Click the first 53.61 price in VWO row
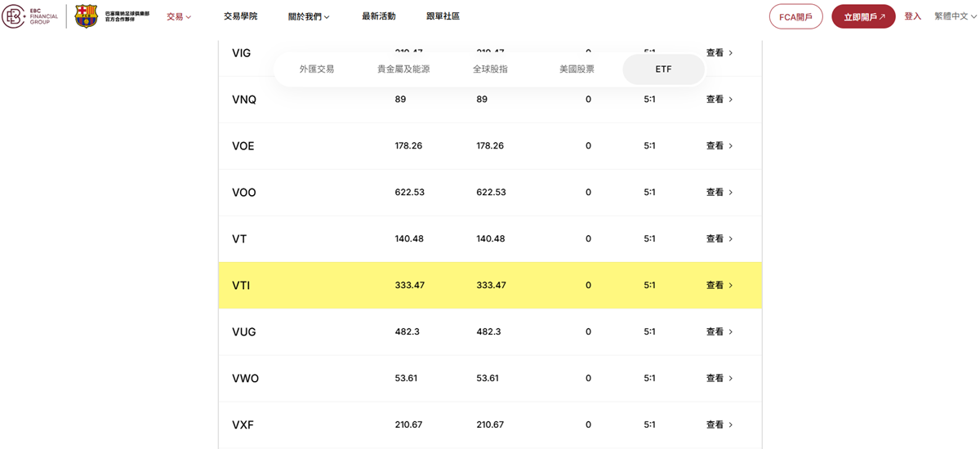 (x=406, y=378)
